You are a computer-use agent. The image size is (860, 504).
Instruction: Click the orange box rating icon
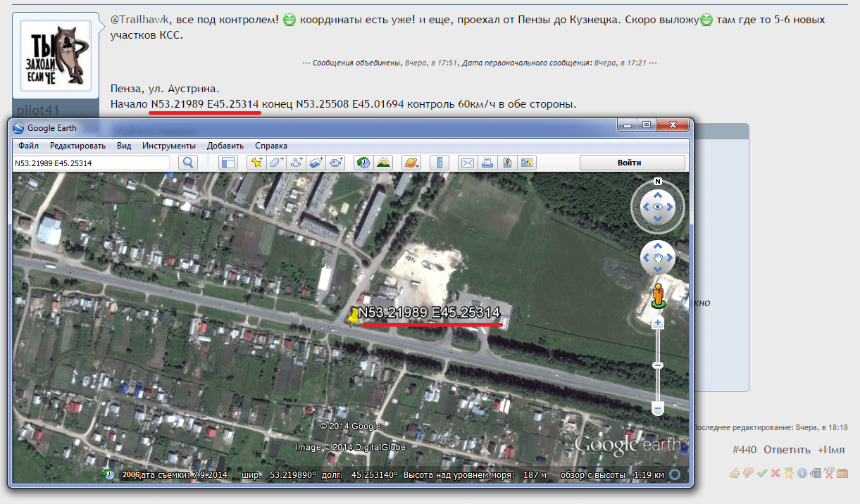tap(842, 473)
